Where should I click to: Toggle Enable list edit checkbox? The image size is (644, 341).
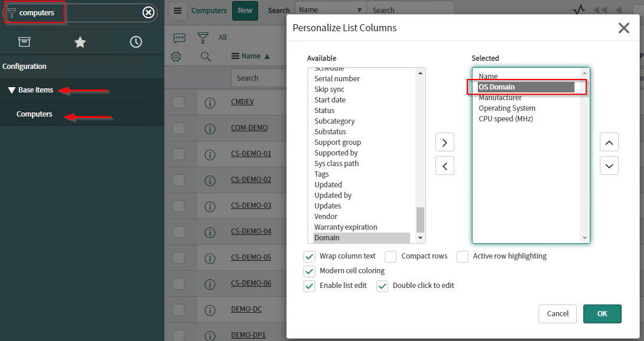309,286
